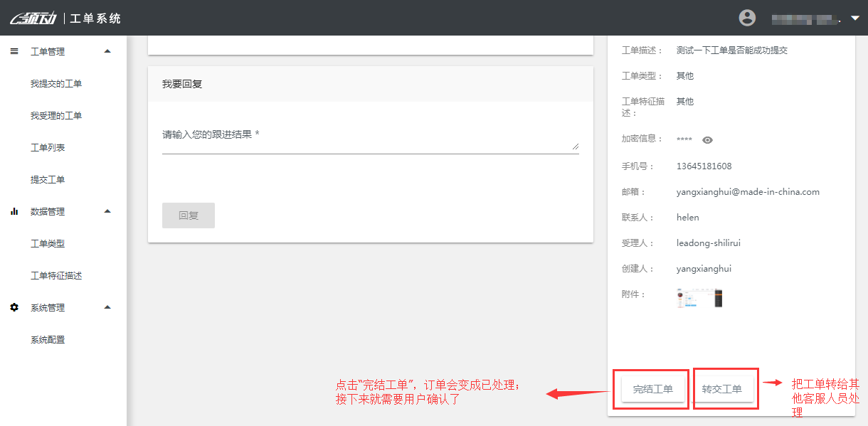
Task: Open 工单特征描述 menu entry
Action: (x=56, y=276)
